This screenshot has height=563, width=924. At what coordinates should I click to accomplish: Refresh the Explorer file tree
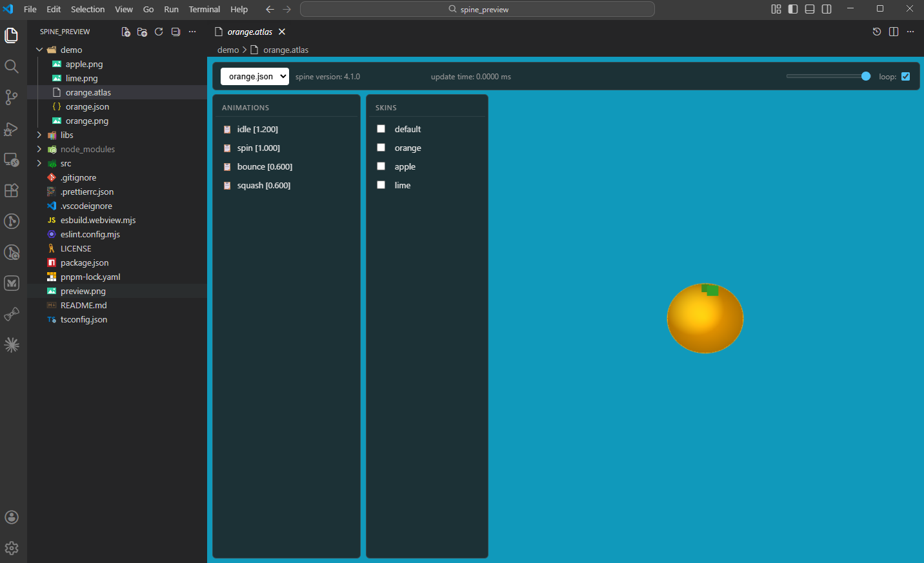coord(159,32)
